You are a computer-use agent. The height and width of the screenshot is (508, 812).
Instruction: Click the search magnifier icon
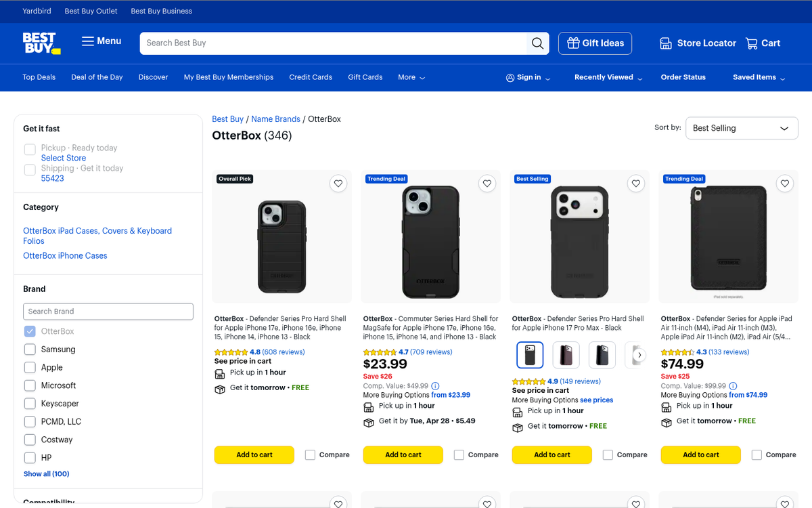click(537, 43)
